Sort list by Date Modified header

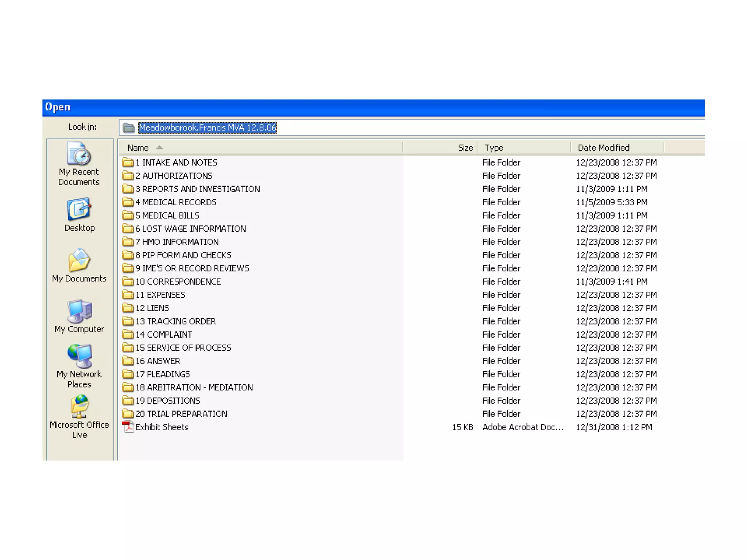tap(603, 148)
